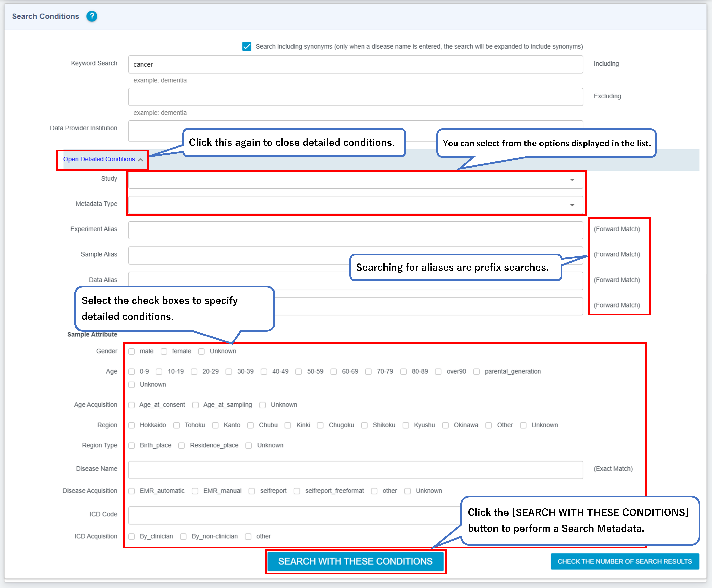712x588 pixels.
Task: Select the Kyushu region checkbox
Action: [406, 425]
